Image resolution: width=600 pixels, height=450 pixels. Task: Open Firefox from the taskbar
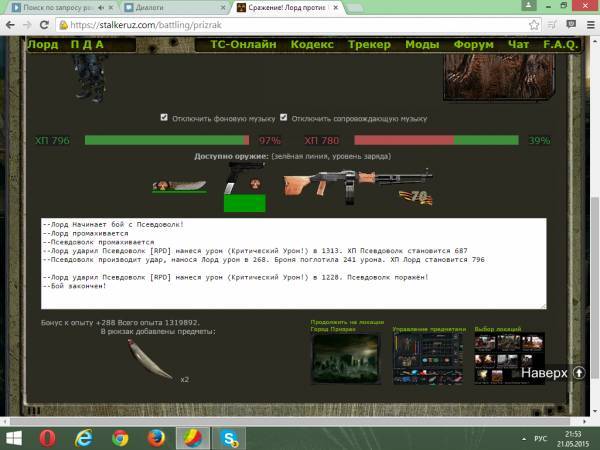click(x=156, y=437)
